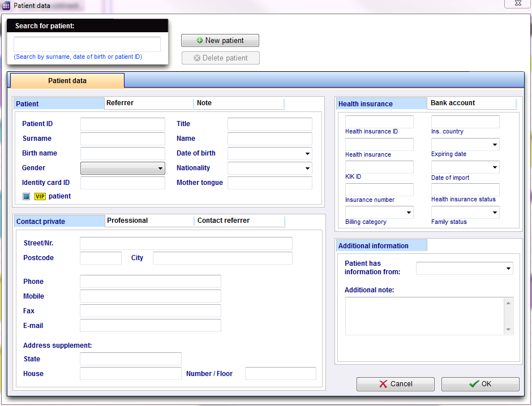Focus the Health insurance status field
532x406 pixels.
(x=465, y=190)
